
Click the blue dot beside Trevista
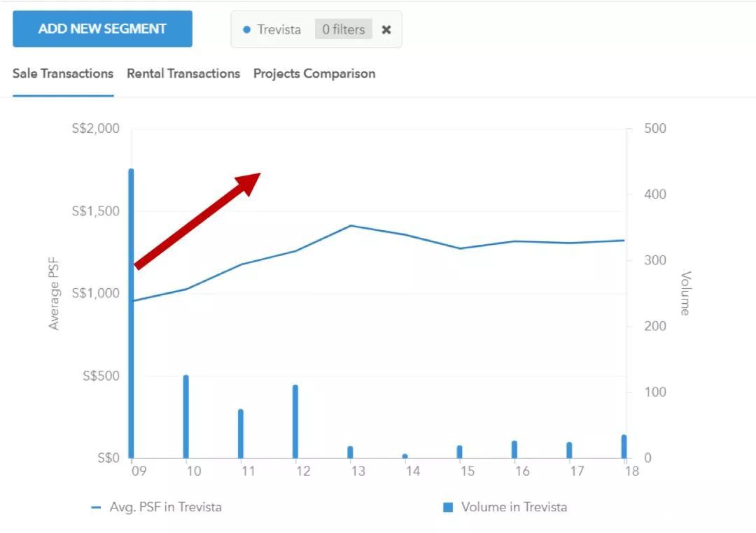coord(246,30)
